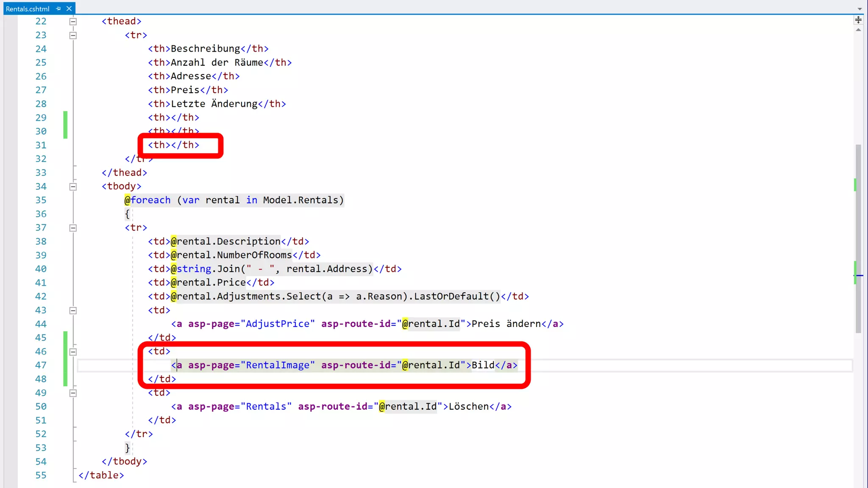The width and height of the screenshot is (868, 488).
Task: Collapse the header tr on line 23
Action: pyautogui.click(x=73, y=35)
